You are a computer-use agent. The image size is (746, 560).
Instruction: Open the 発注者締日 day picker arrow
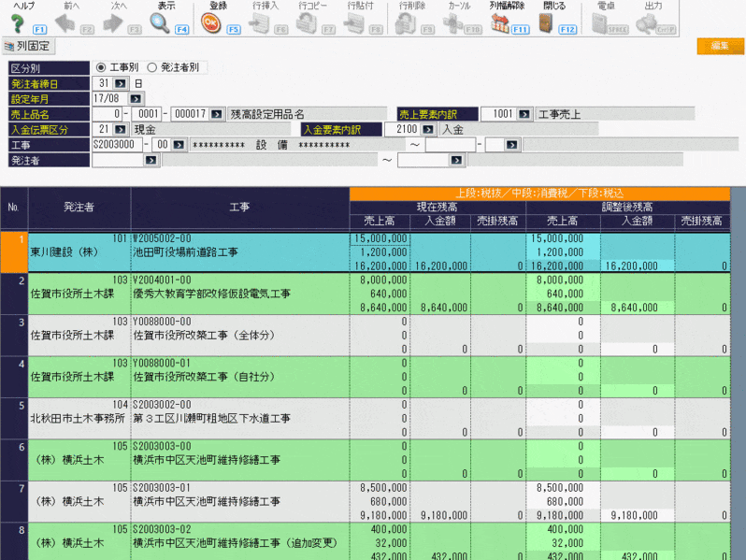(x=121, y=84)
